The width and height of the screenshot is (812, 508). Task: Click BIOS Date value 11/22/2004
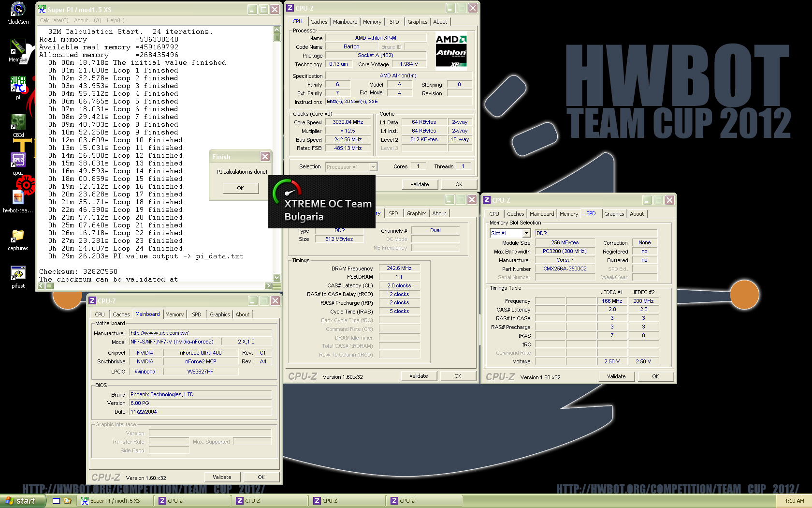(x=200, y=412)
